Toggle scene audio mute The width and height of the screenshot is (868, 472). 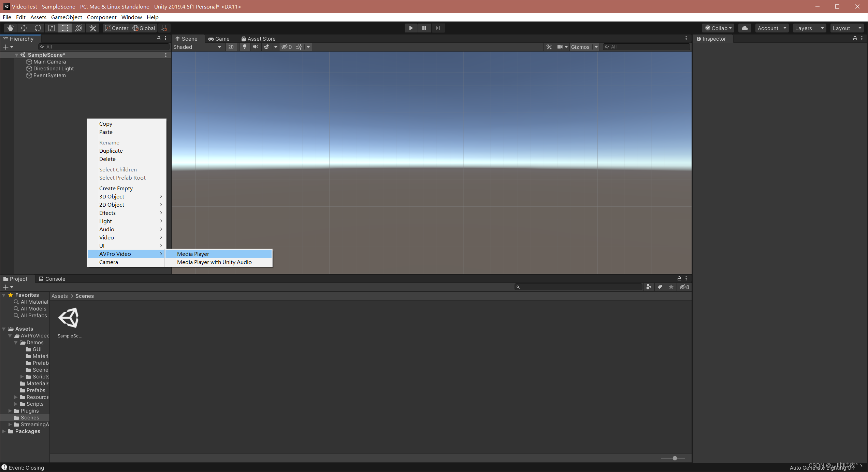point(255,47)
